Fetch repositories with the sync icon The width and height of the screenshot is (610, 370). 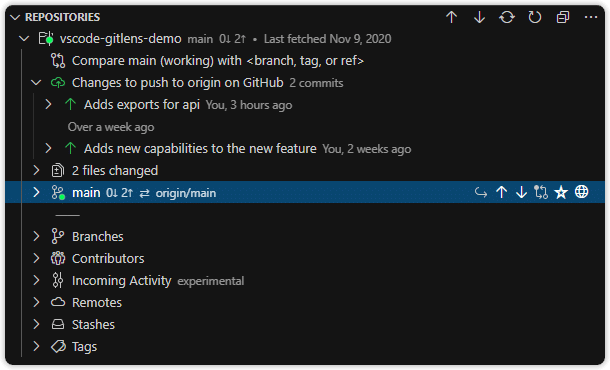[507, 17]
